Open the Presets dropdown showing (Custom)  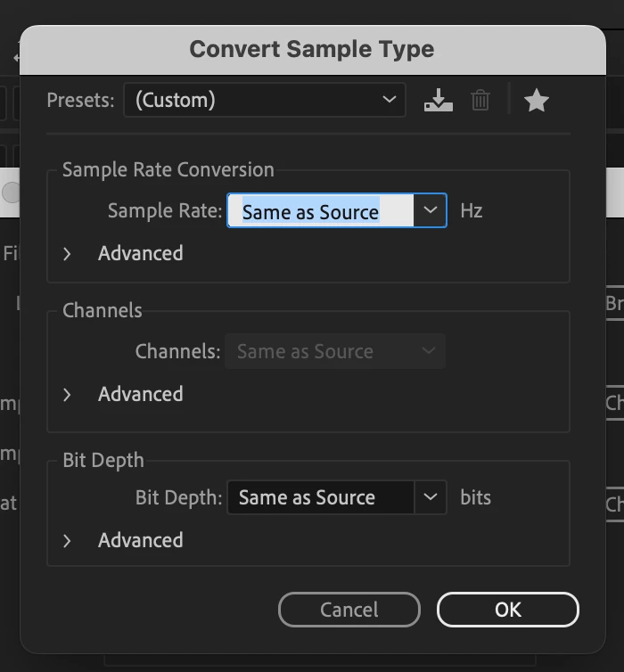264,100
